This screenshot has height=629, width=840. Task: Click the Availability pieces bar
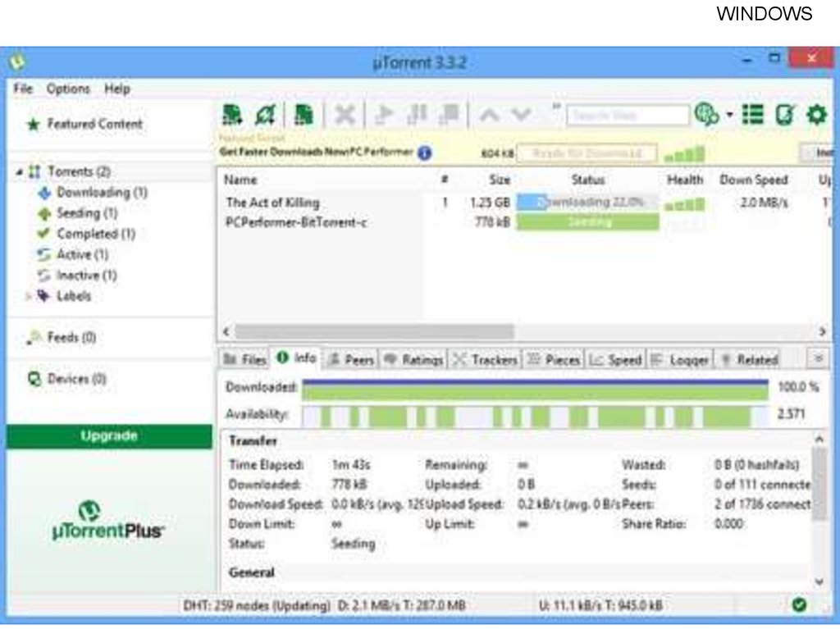point(534,416)
